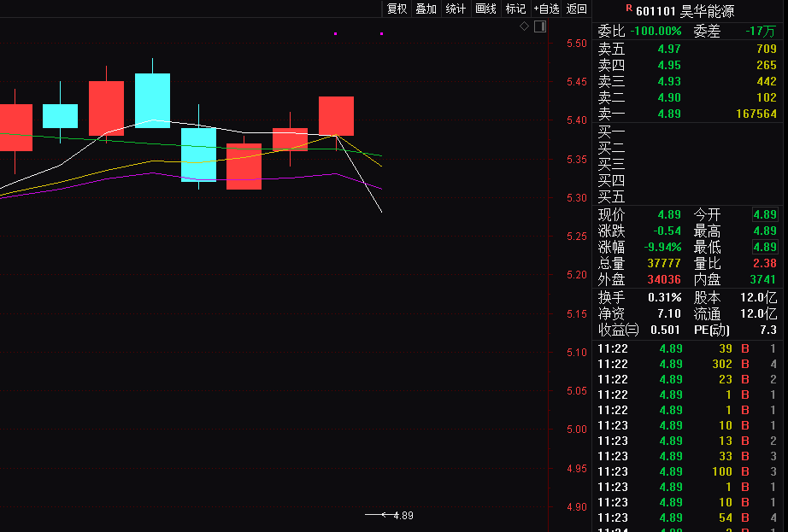
Task: Open the 复权 adjustment menu
Action: click(397, 9)
